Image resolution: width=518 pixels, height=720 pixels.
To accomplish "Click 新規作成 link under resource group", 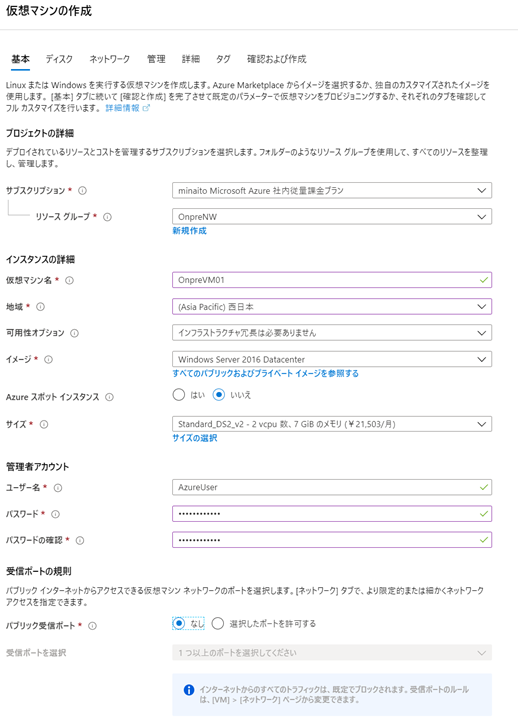I will point(190,231).
